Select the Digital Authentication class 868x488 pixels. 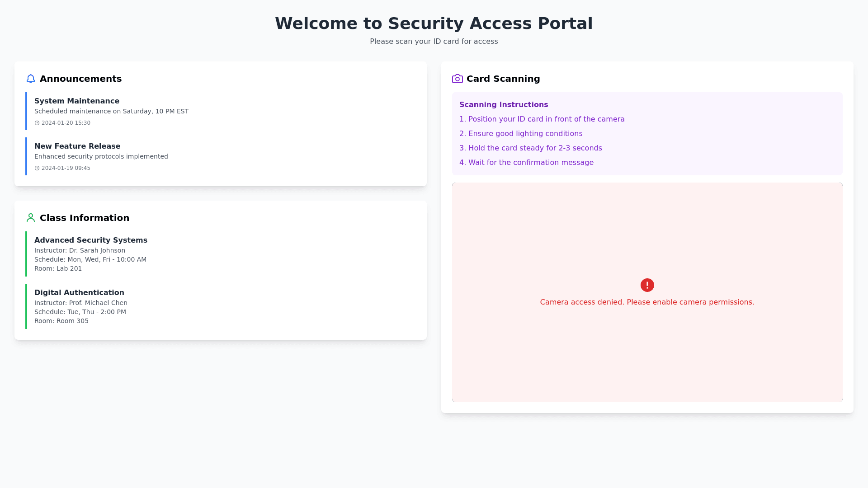[x=79, y=293]
